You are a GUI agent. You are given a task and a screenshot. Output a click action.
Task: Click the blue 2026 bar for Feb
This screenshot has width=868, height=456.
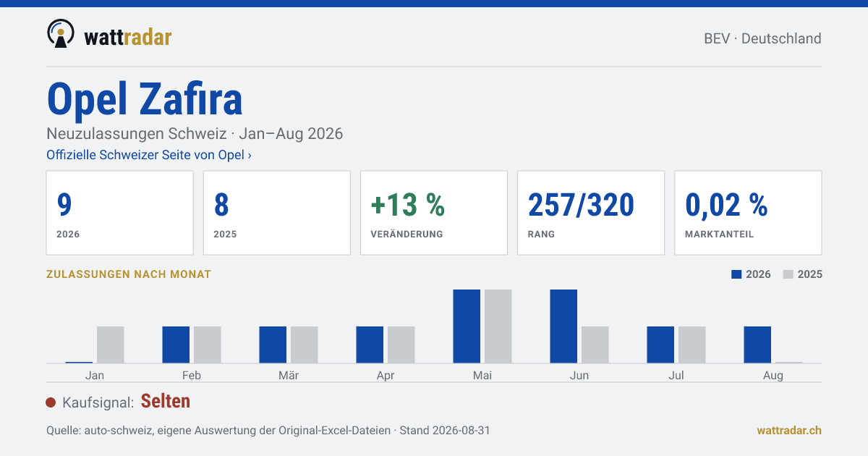[x=176, y=345]
